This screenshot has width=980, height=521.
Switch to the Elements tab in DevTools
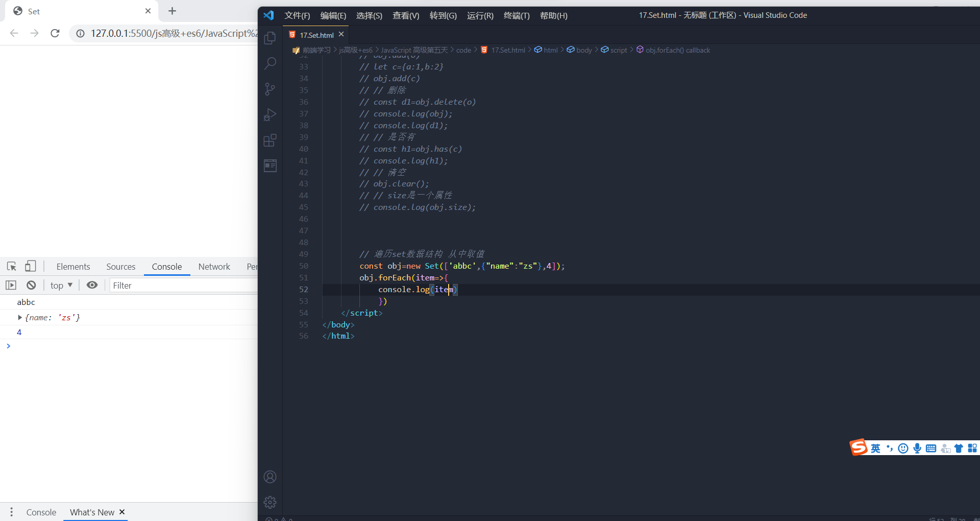pyautogui.click(x=73, y=267)
